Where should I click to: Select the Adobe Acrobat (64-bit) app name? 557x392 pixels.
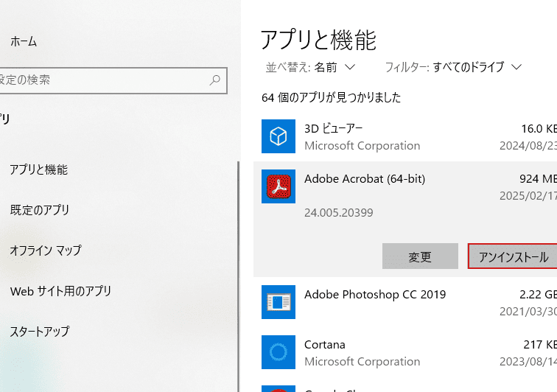[x=365, y=178]
